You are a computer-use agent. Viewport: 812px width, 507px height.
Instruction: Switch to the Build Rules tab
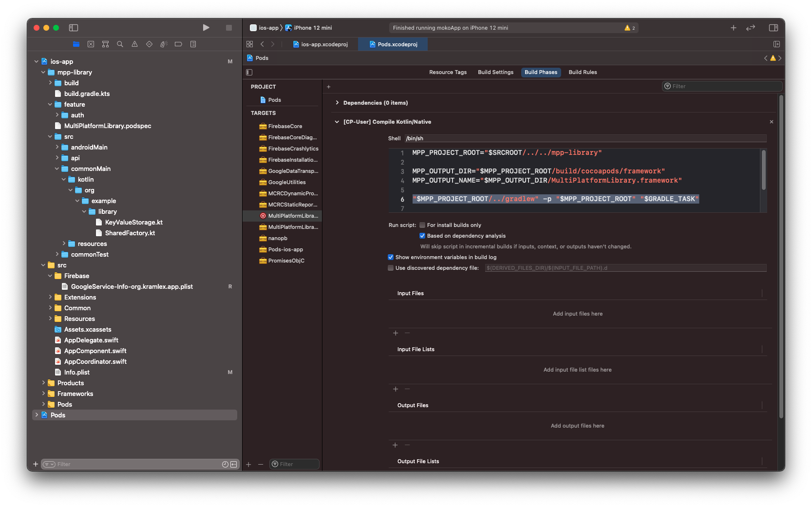coord(583,73)
